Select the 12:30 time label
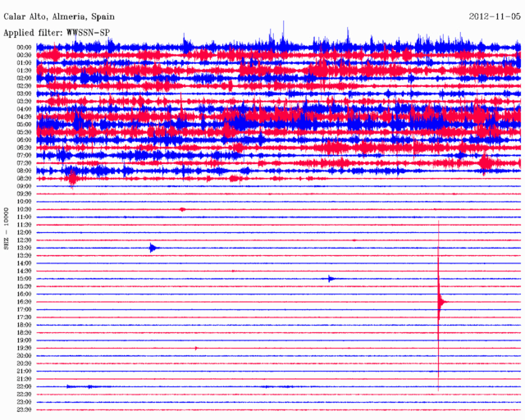525x420 pixels. (24, 240)
